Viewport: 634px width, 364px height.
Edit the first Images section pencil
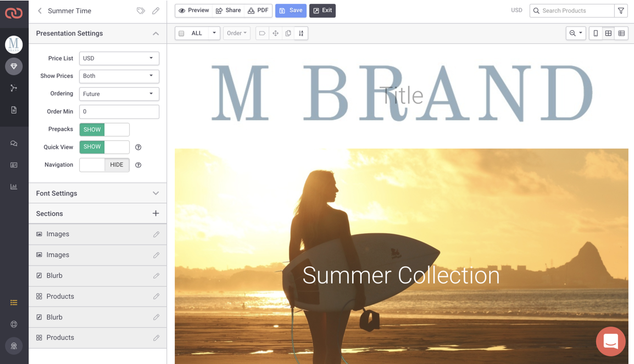tap(156, 234)
